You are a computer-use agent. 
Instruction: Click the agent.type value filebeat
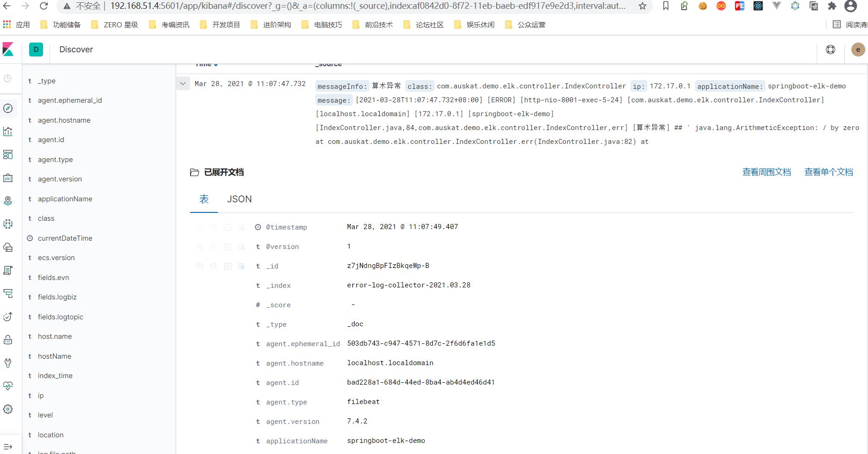[363, 402]
